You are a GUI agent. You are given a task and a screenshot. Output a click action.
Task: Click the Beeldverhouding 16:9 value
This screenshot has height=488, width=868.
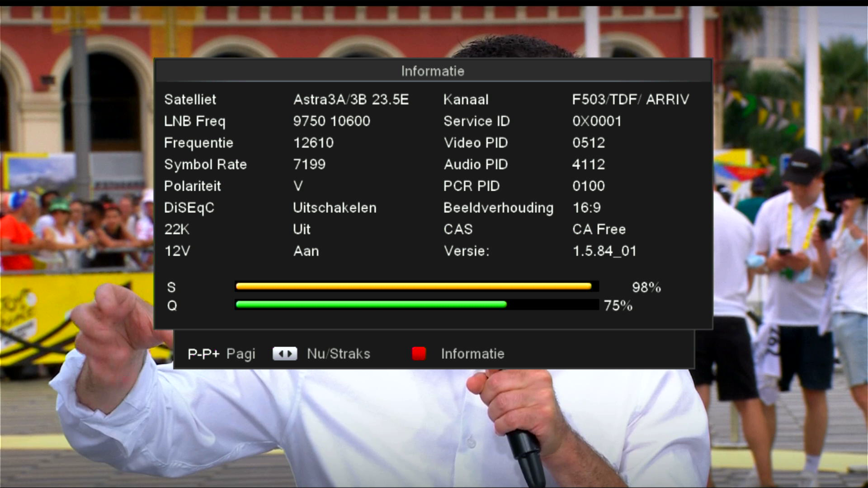(x=587, y=207)
